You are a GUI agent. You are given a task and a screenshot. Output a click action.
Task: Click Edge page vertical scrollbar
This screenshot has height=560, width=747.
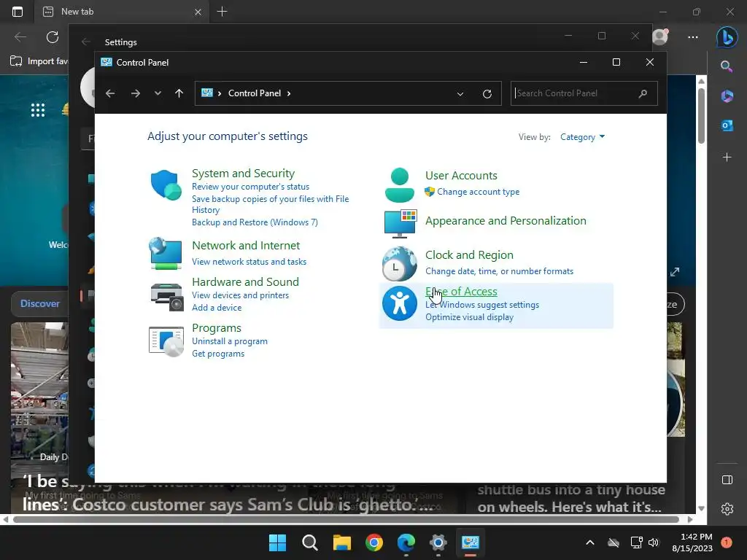701,115
